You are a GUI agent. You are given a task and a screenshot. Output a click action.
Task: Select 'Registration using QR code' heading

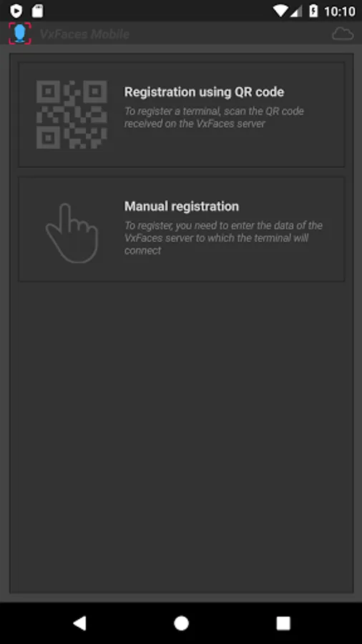tap(204, 92)
